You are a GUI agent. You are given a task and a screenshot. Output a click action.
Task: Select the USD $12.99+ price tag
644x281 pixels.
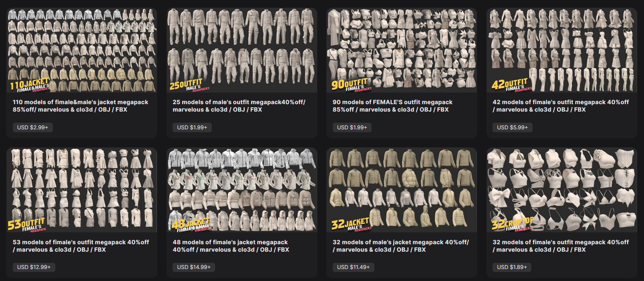pos(34,267)
